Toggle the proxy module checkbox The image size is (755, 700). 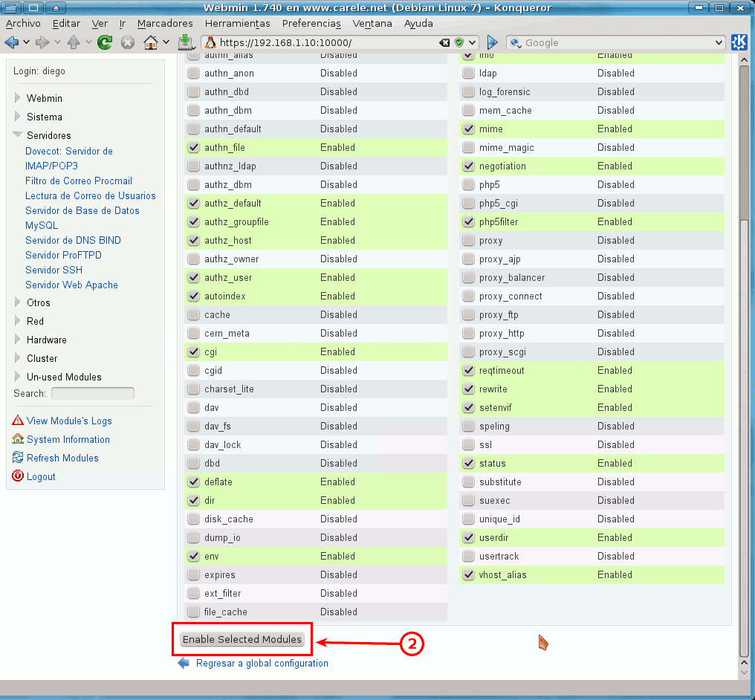(467, 240)
